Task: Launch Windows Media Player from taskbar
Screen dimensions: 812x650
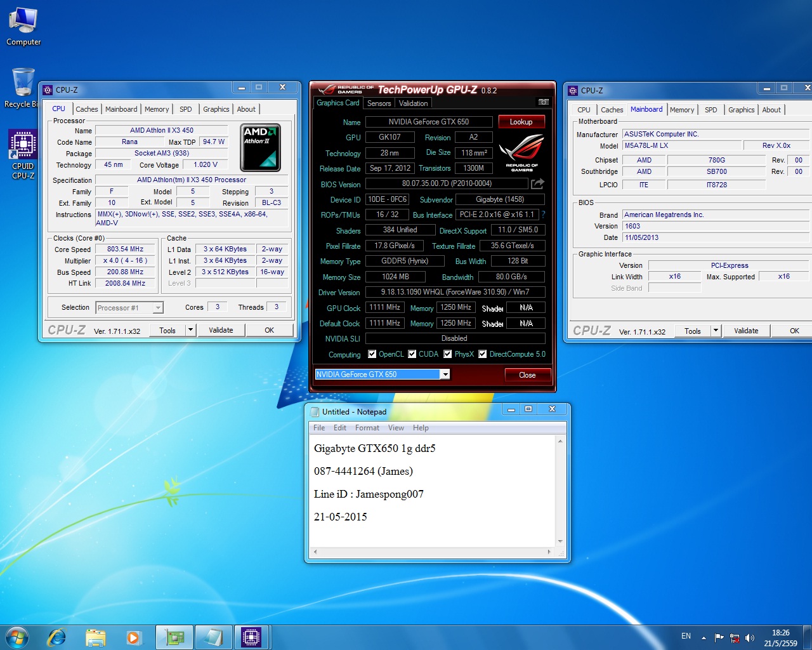Action: coord(133,637)
